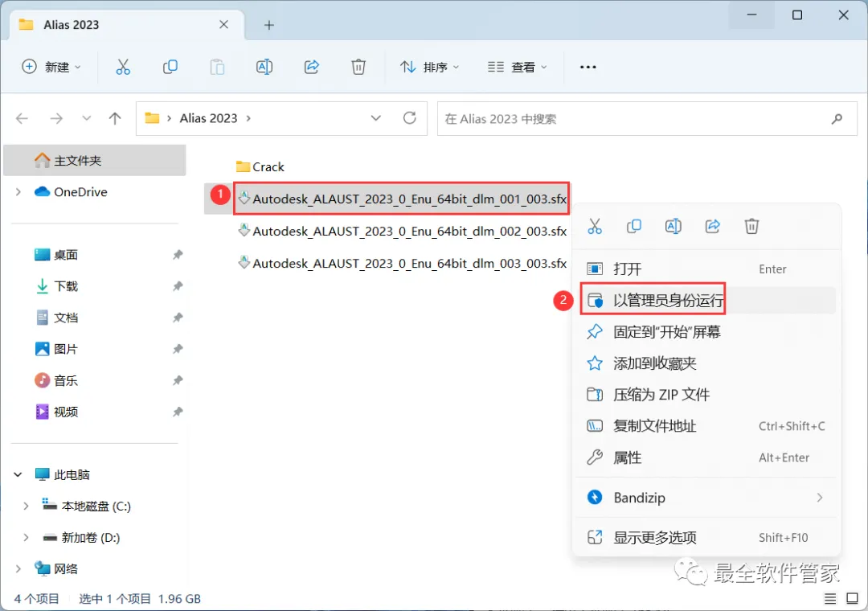Click Copy icon in the context menu
The width and height of the screenshot is (868, 611).
pyautogui.click(x=634, y=226)
